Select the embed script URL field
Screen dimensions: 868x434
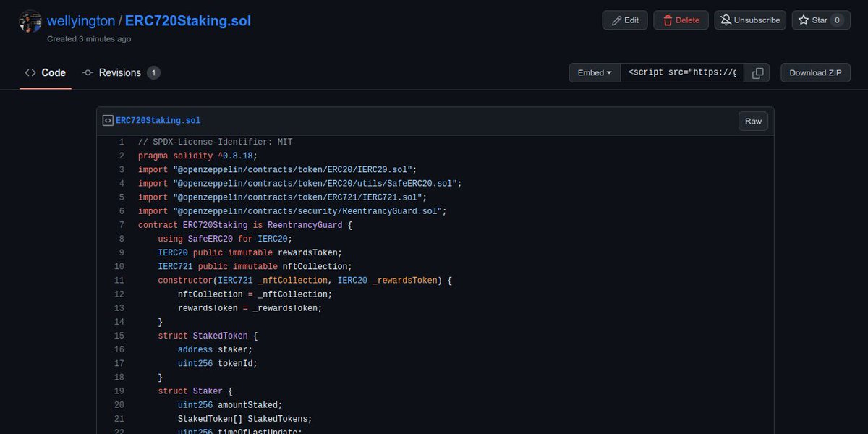click(682, 72)
